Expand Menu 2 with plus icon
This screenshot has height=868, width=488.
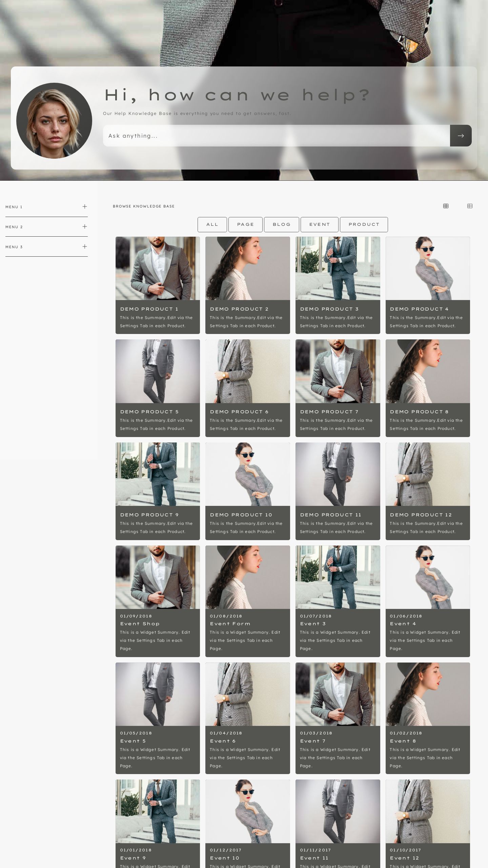coord(85,226)
